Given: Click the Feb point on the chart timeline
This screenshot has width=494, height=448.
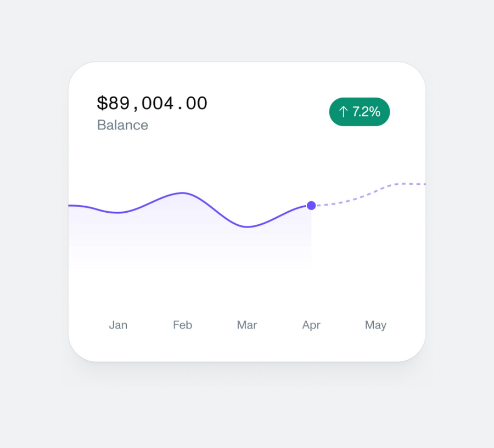Looking at the screenshot, I should coord(182,325).
